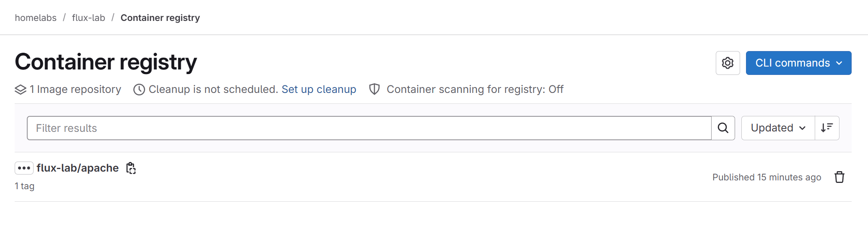Click the Container scanning for registry status
The image size is (868, 226).
pos(475,90)
